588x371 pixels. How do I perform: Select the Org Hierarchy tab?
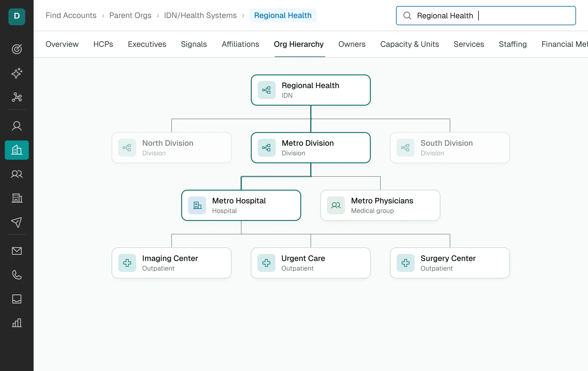pos(299,44)
